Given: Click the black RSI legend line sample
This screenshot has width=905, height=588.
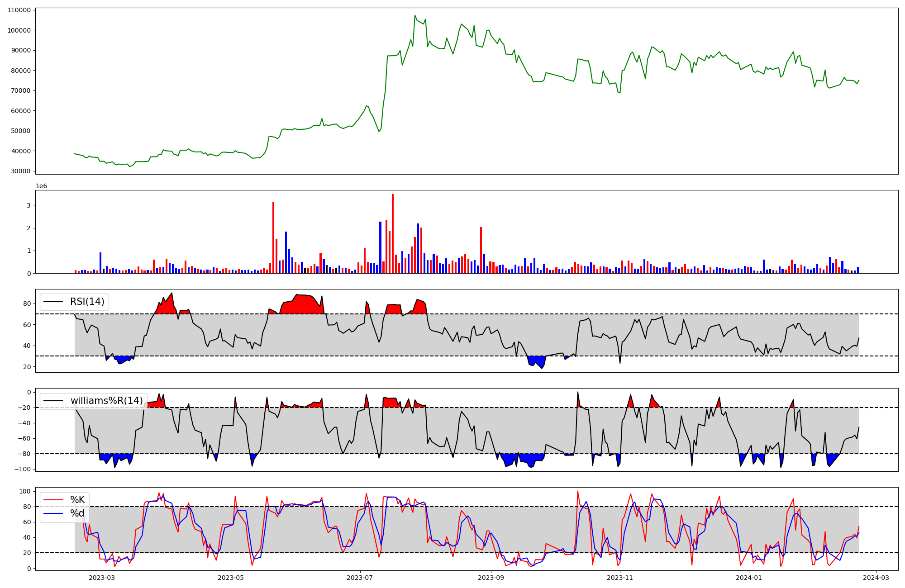Looking at the screenshot, I should point(53,302).
